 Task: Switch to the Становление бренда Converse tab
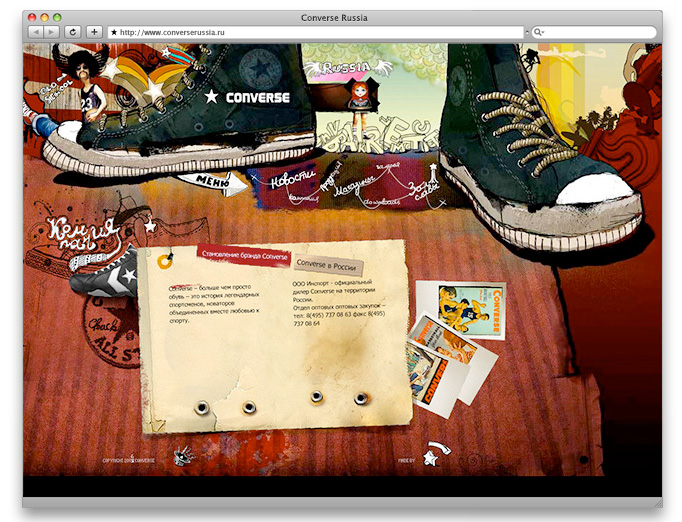pos(244,255)
